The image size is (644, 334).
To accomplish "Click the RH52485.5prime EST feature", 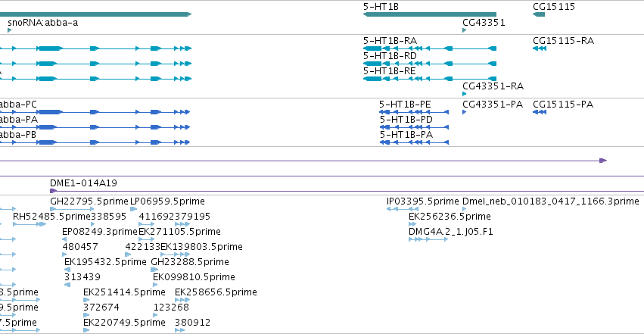I will coord(30,224).
